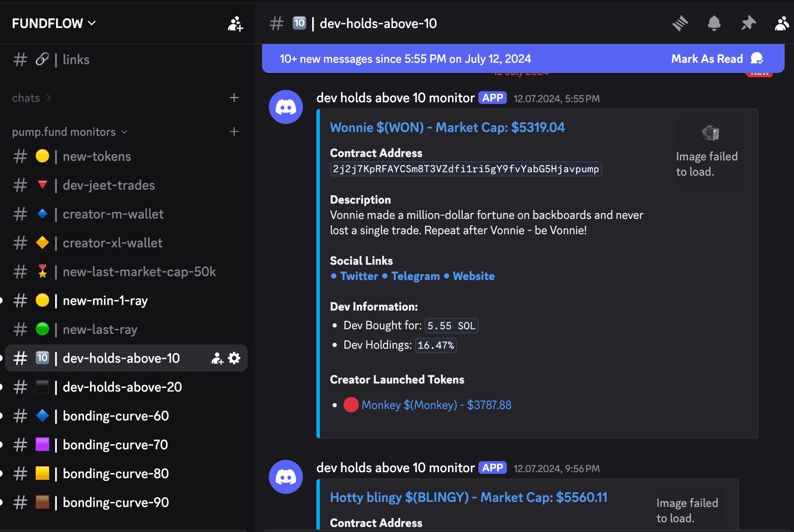
Task: Click the 9:56 PM monitor bot avatar
Action: coord(286,477)
